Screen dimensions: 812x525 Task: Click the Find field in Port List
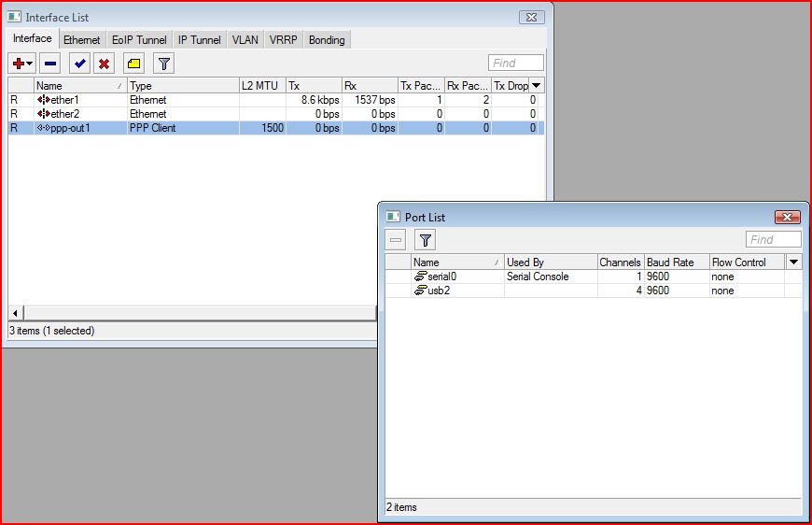[x=773, y=239]
